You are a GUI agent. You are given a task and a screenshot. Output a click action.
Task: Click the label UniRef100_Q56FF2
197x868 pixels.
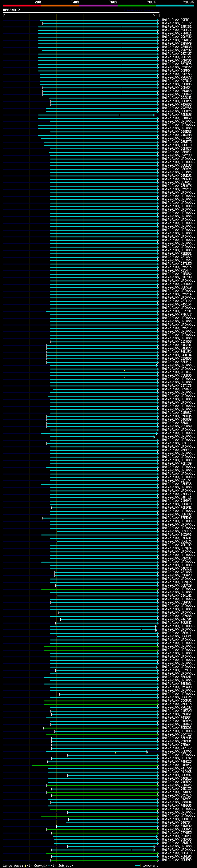tap(176, 450)
